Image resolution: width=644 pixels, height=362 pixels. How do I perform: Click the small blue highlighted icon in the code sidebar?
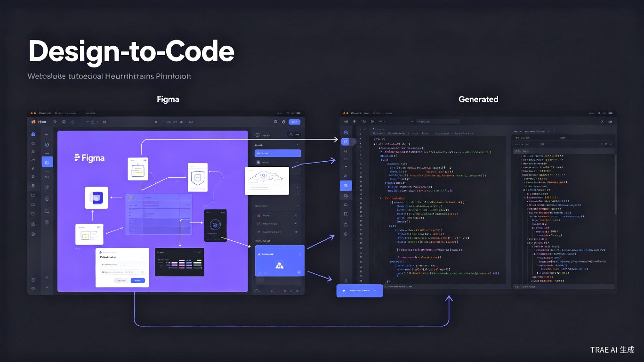pyautogui.click(x=346, y=141)
